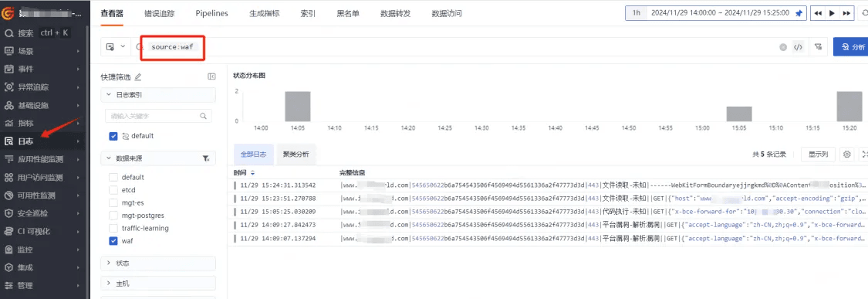This screenshot has height=299, width=868.
Task: Open 管理 in the sidebar
Action: pos(26,286)
